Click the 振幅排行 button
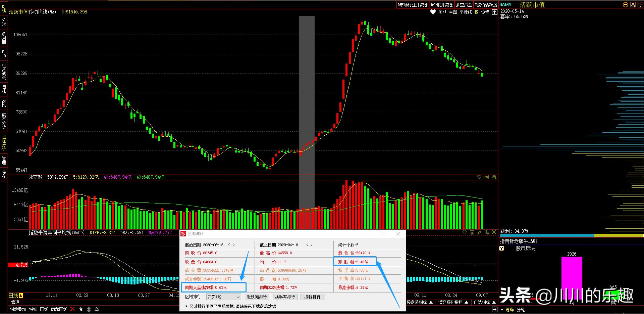Viewport: 644px width, 314px height. pyautogui.click(x=313, y=297)
